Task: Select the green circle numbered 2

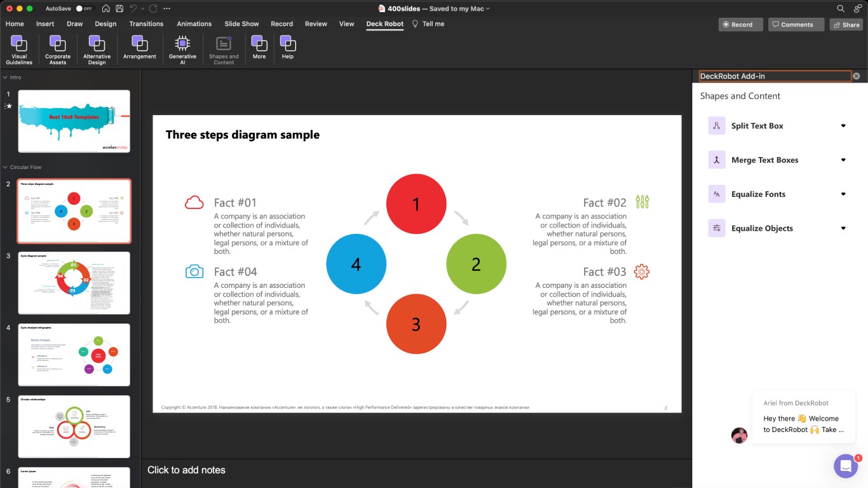Action: [477, 264]
